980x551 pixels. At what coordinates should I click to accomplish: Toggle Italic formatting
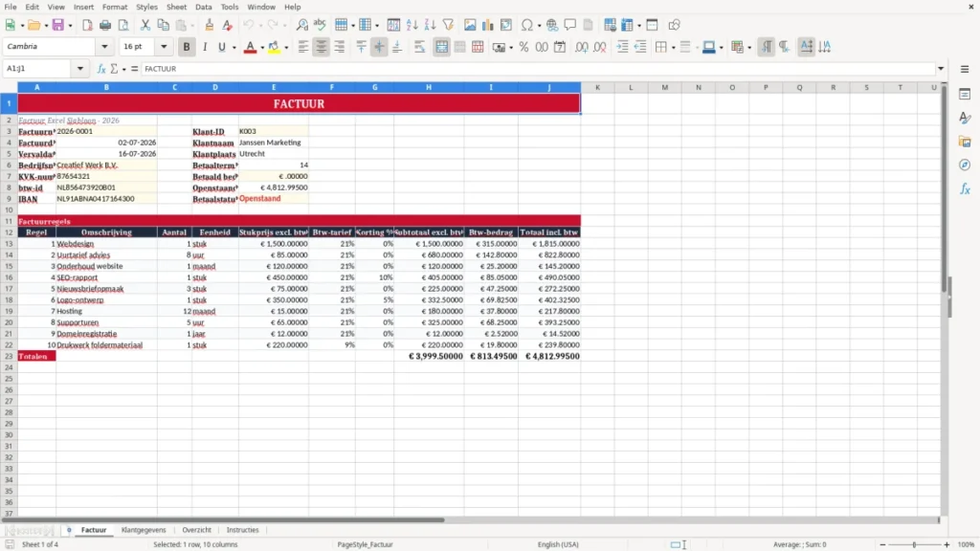tap(205, 47)
